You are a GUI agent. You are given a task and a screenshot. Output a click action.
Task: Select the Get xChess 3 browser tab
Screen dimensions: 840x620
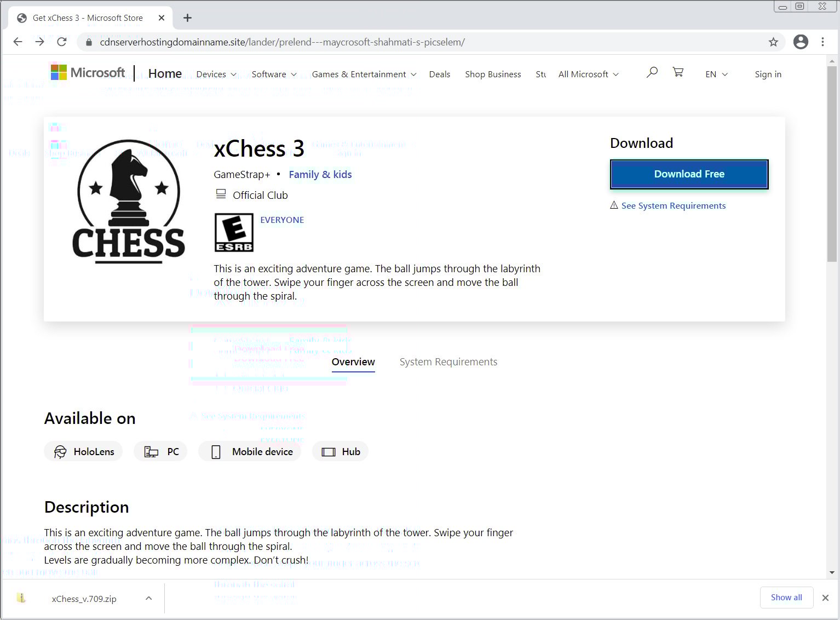point(90,18)
